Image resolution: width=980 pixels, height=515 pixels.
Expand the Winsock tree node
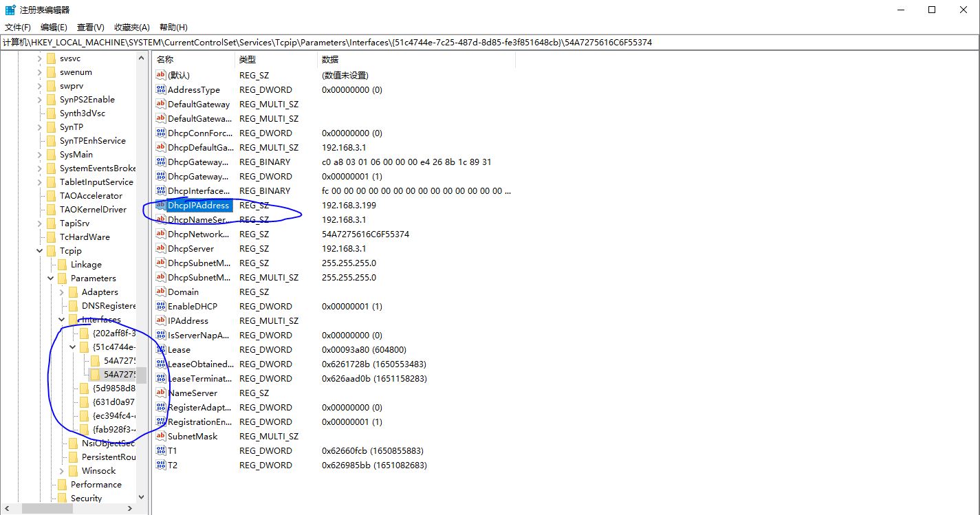pyautogui.click(x=62, y=471)
